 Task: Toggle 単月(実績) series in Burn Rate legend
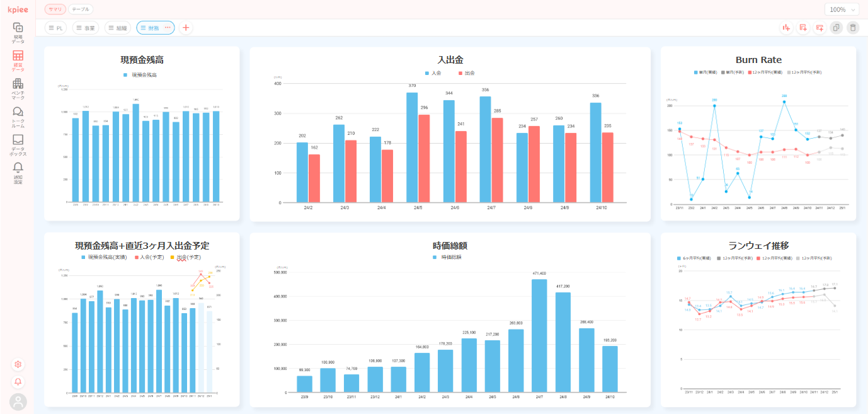pos(705,72)
